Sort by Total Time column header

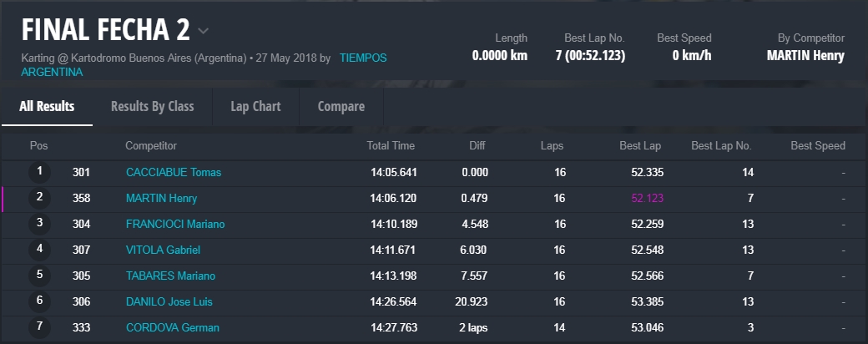click(391, 146)
